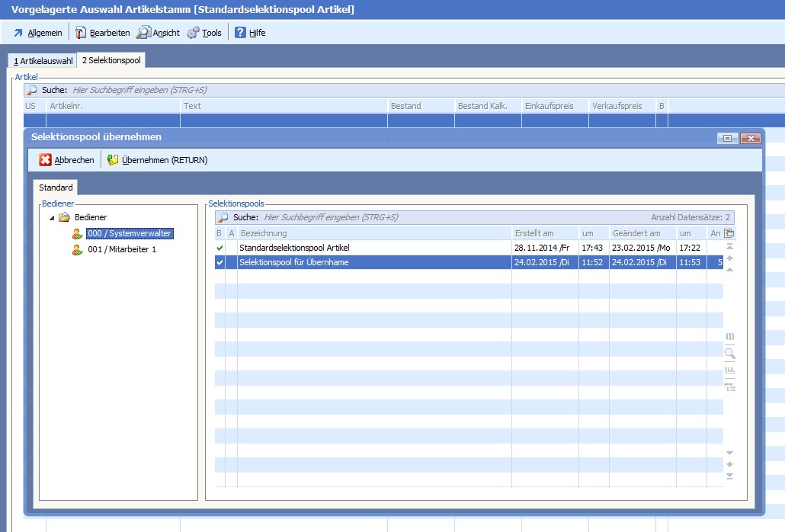Toggle checkmark for Selektionspool für Übernahme row
This screenshot has width=785, height=532.
coord(219,262)
